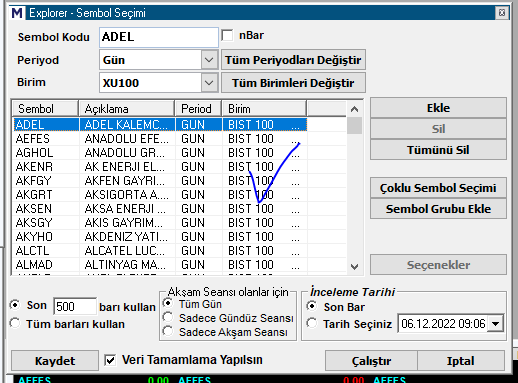This screenshot has width=518, height=383.
Task: Click the Kaydet button
Action: (x=55, y=361)
